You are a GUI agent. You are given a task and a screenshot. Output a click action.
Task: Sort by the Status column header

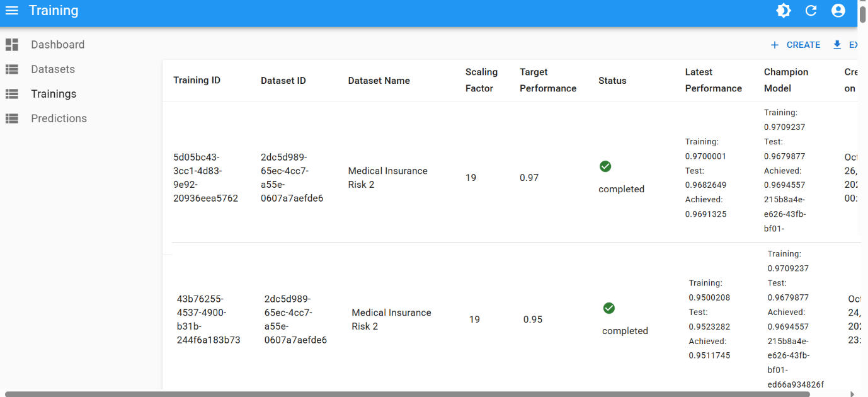pyautogui.click(x=612, y=81)
